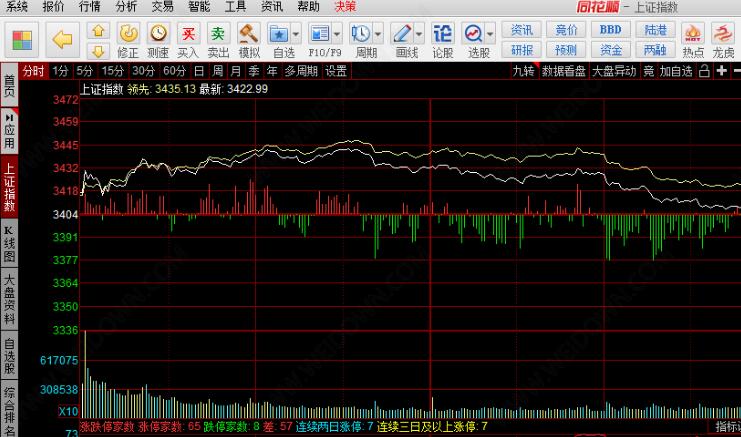The width and height of the screenshot is (741, 437).
Task: Expand the 自选 watchlist dropdown arrow
Action: click(296, 33)
